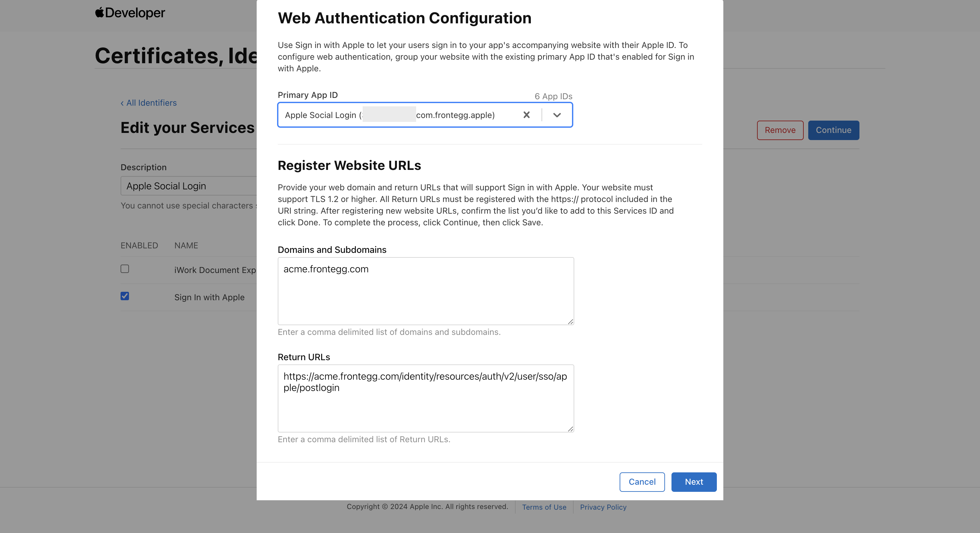
Task: Click the Sign In with Apple row label
Action: (209, 297)
